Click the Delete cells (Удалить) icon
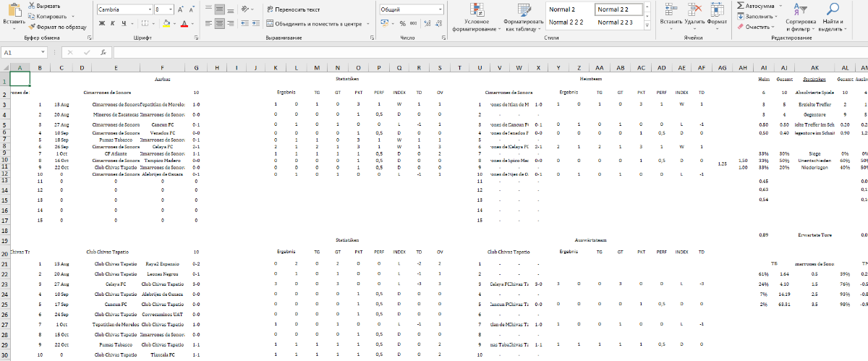The height and width of the screenshot is (361, 868). point(695,9)
